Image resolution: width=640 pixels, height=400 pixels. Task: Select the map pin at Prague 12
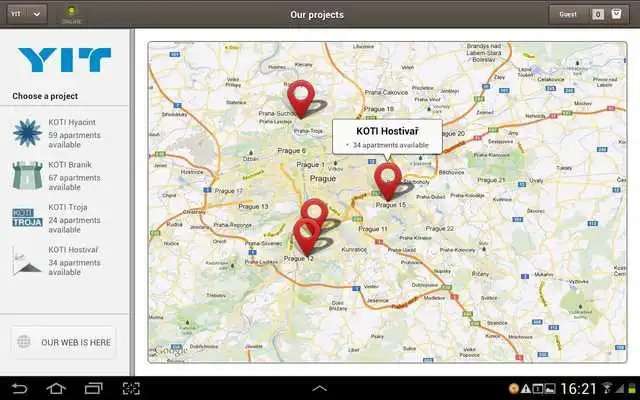tap(307, 237)
